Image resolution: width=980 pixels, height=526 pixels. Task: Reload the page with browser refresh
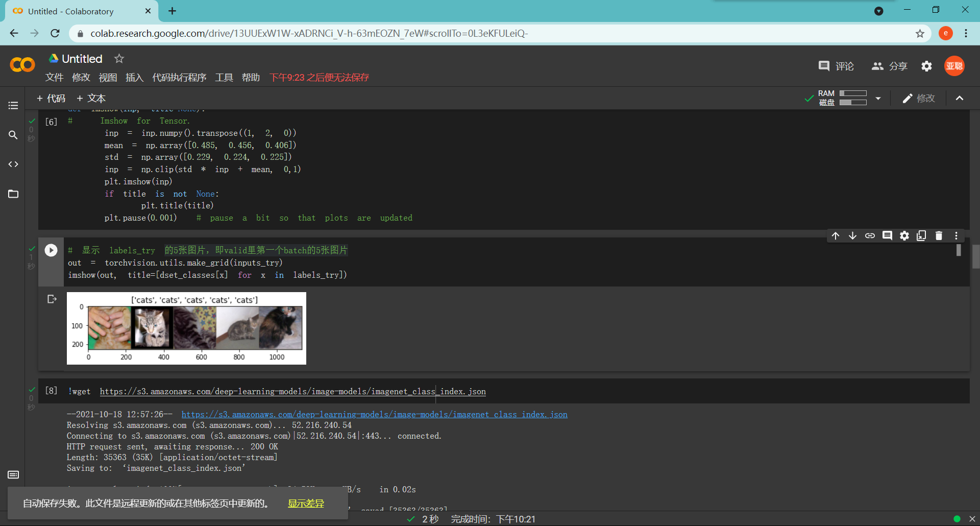(x=55, y=33)
